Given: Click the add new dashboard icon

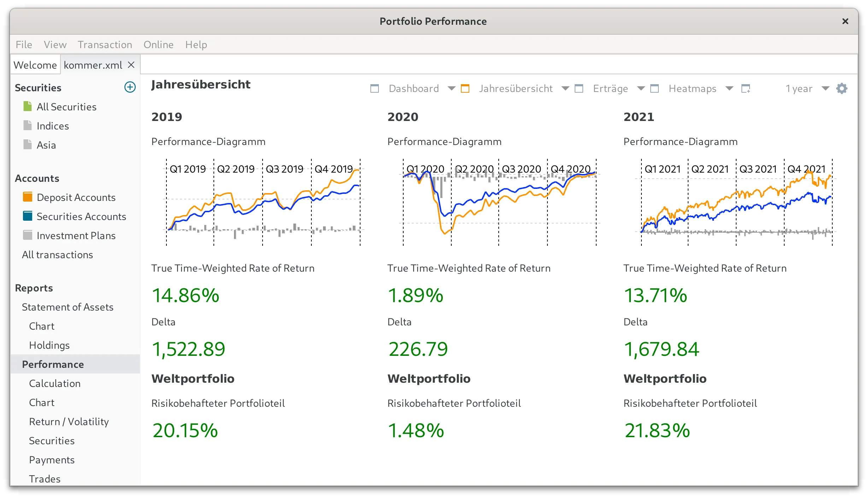Looking at the screenshot, I should 746,88.
